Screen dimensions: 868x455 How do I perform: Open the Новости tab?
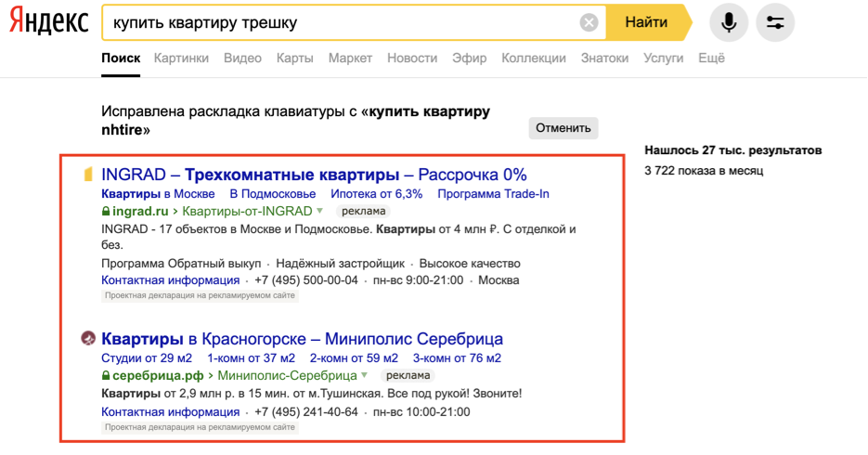(412, 58)
